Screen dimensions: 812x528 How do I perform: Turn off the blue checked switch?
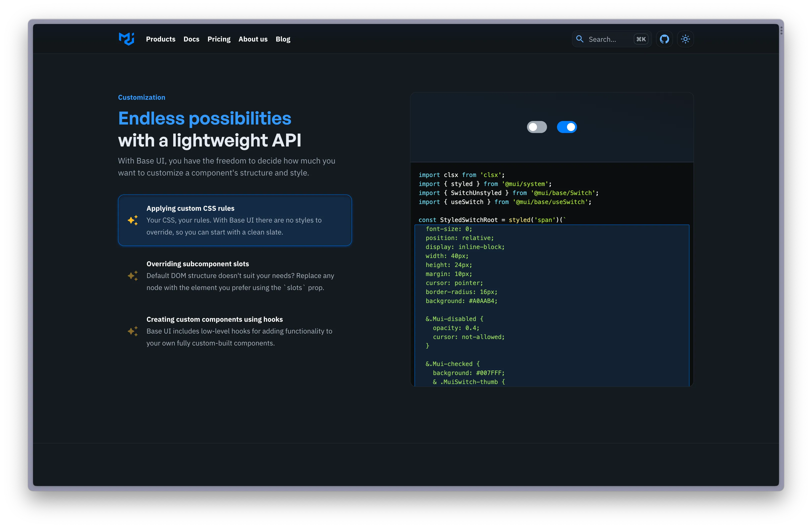pyautogui.click(x=567, y=127)
